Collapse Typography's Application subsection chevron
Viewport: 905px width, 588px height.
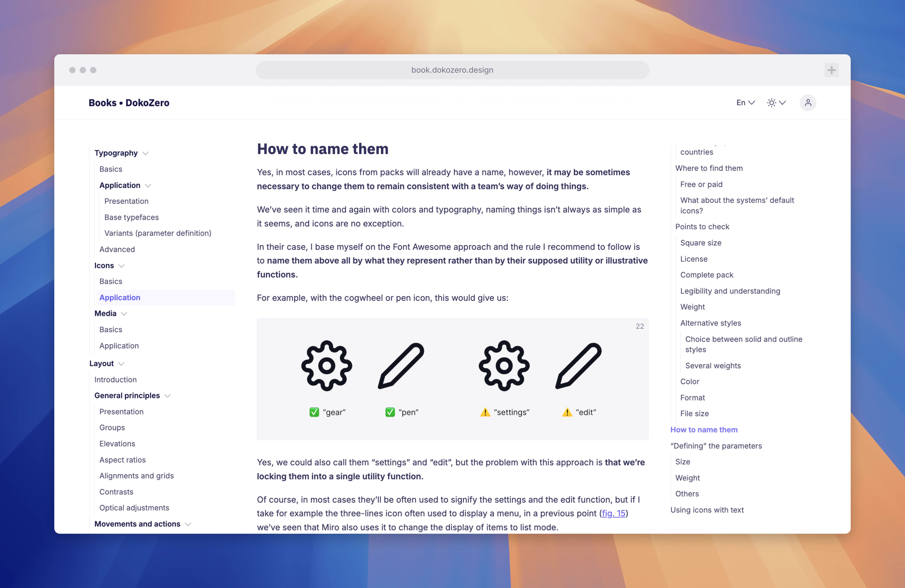pos(148,185)
